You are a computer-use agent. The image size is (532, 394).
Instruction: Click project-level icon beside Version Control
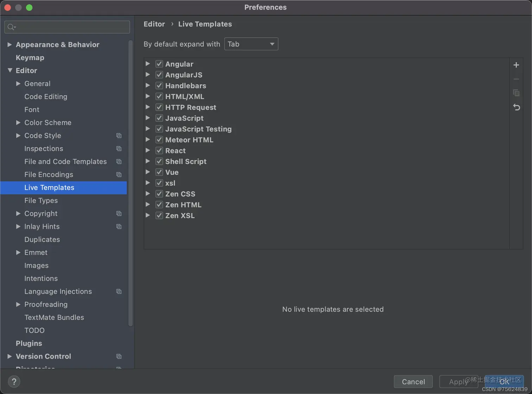119,356
